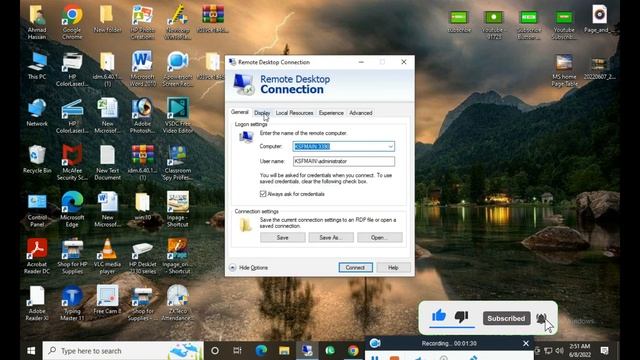Open HP Photo Creations icon
Image resolution: width=640 pixels, height=360 pixels.
pyautogui.click(x=142, y=22)
